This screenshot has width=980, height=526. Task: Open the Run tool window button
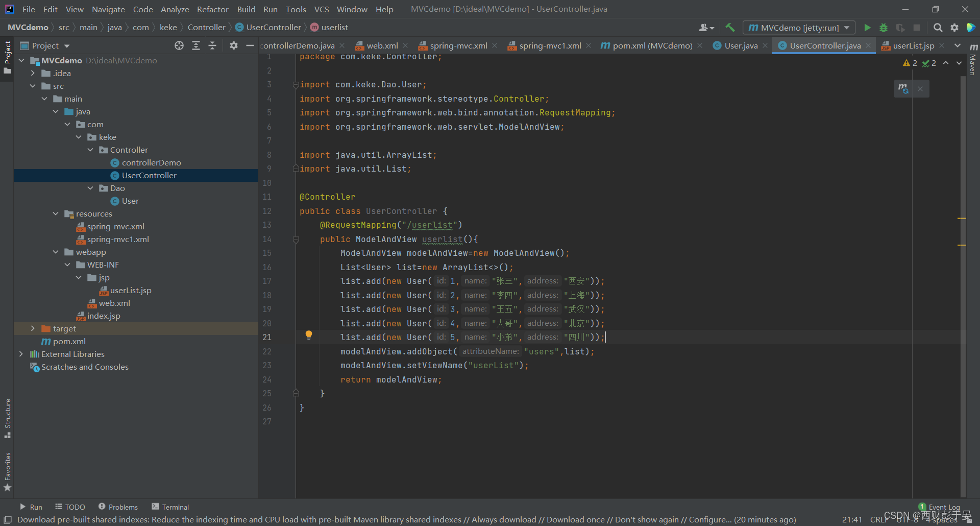pos(31,507)
